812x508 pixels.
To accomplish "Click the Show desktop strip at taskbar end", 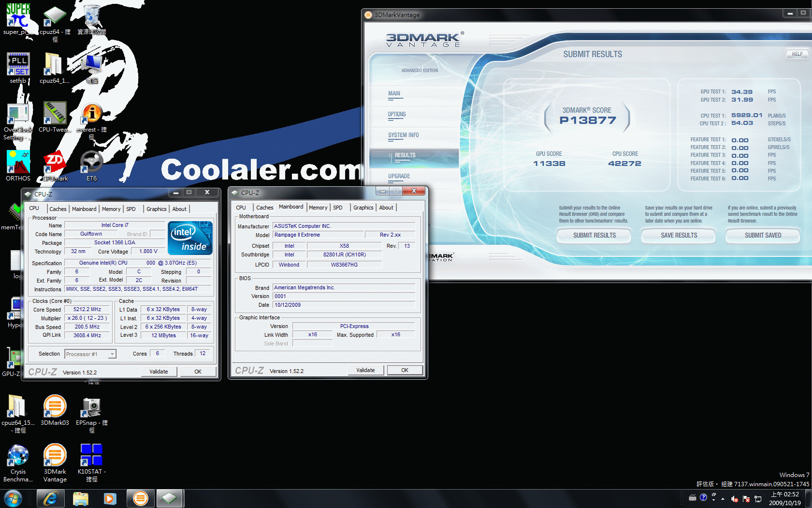I will coord(808,498).
